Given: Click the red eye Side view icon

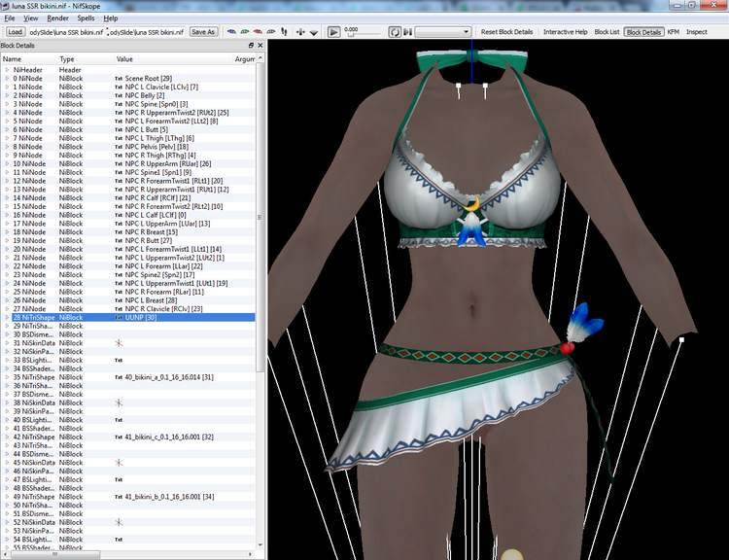Looking at the screenshot, I should 258,32.
